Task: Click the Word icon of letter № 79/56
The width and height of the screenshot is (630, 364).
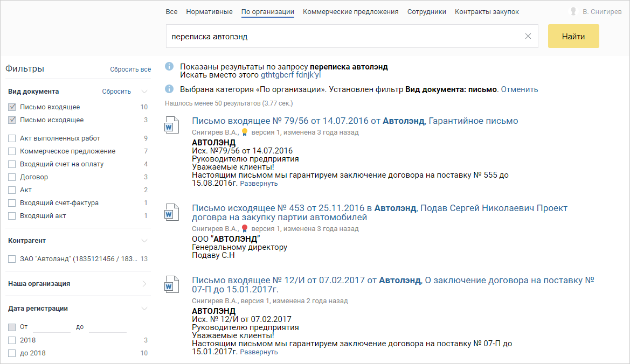Action: click(171, 127)
